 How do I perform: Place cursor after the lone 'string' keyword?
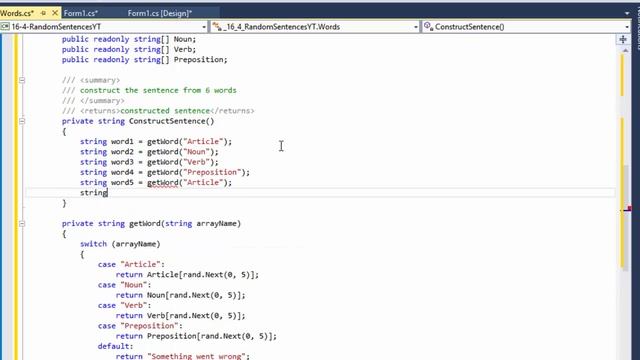[x=108, y=193]
